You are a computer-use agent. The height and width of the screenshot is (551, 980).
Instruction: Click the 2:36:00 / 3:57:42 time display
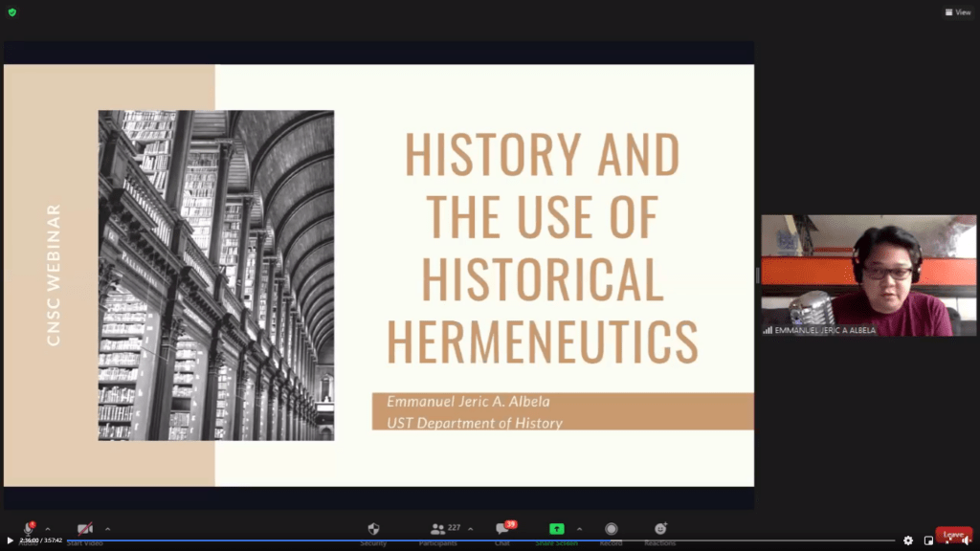pyautogui.click(x=40, y=540)
